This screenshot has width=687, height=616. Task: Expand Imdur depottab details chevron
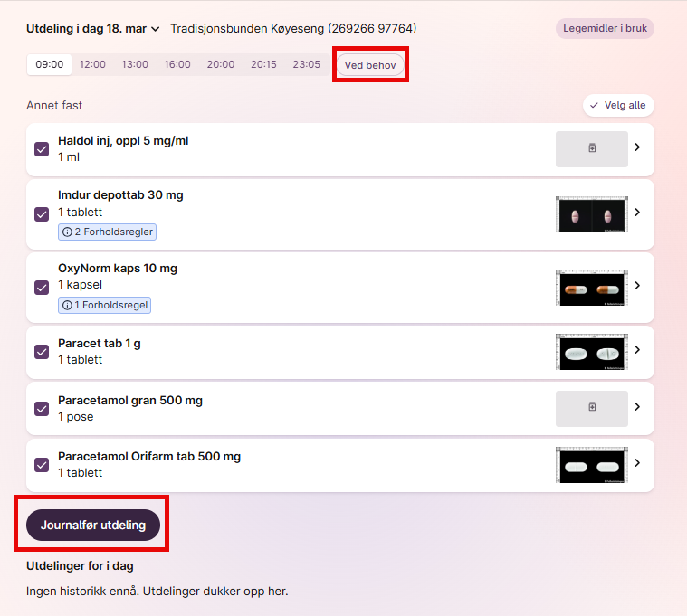click(x=637, y=213)
